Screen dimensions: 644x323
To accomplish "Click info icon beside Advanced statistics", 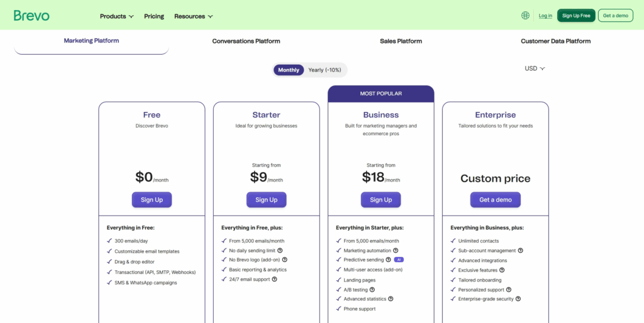I will pos(391,299).
